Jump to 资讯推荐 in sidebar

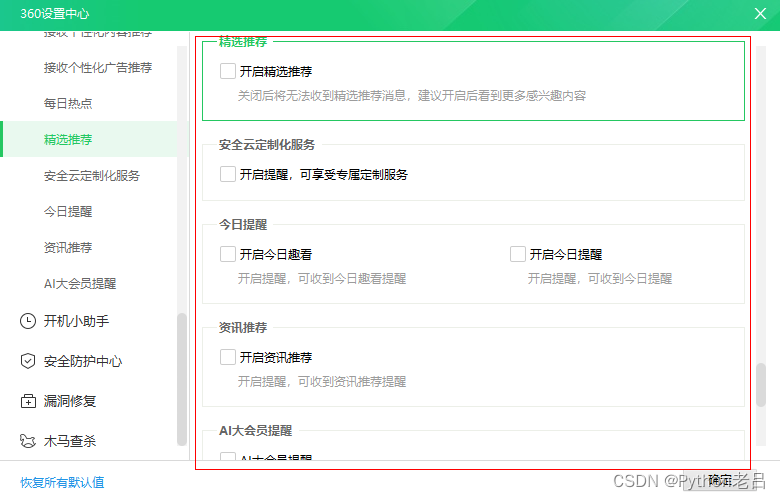coord(68,247)
